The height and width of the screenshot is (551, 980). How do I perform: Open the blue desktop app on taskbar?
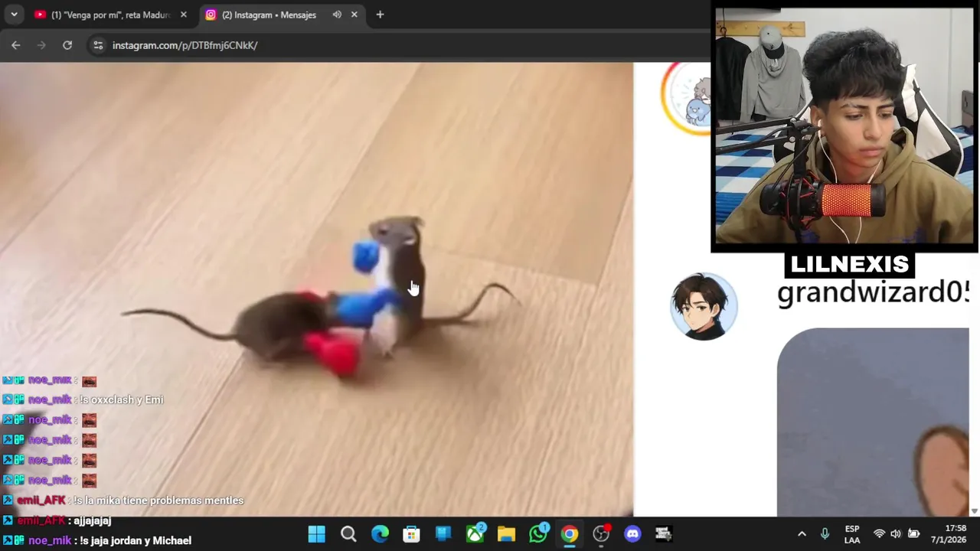tap(443, 533)
